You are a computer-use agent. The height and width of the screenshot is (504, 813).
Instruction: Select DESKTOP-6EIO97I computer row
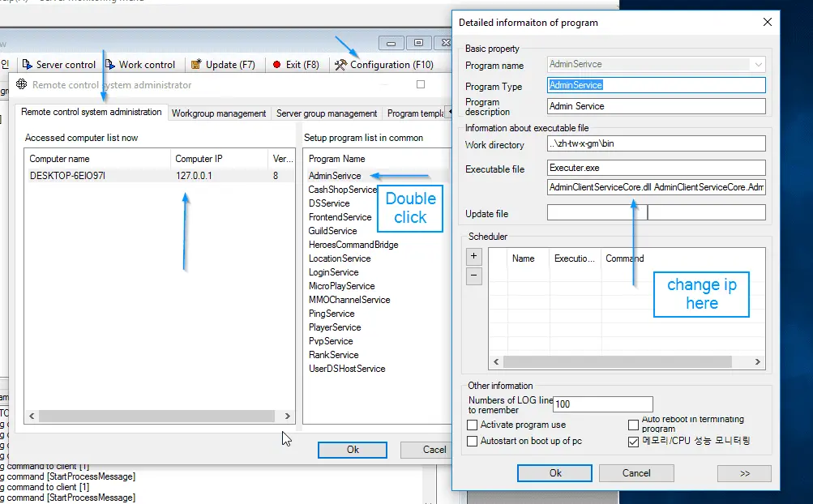[160, 176]
